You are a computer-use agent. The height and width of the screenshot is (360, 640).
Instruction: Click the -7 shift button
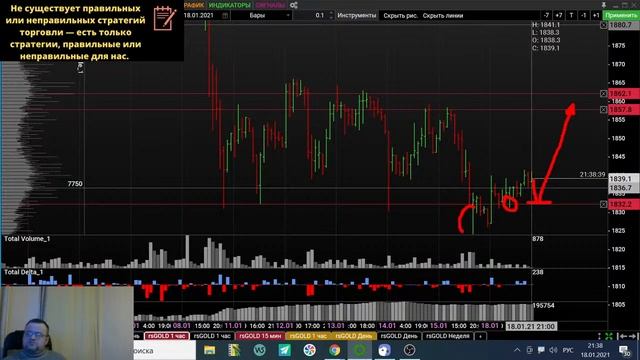546,16
